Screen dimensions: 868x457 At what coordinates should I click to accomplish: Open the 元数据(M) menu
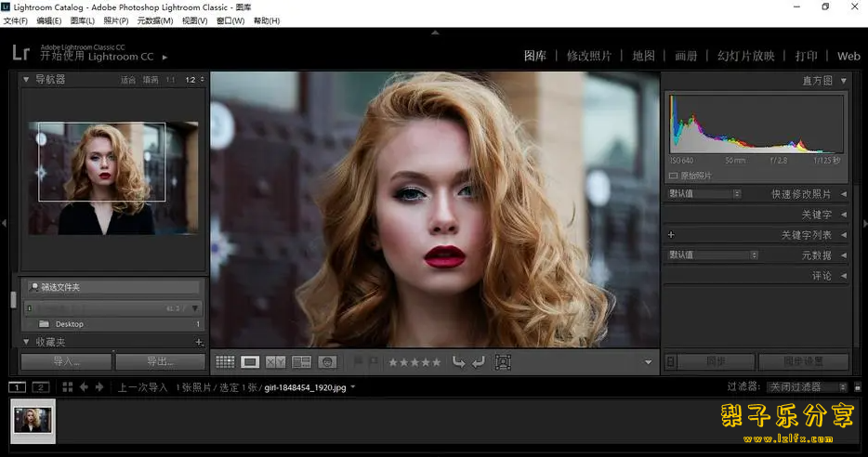(x=155, y=21)
